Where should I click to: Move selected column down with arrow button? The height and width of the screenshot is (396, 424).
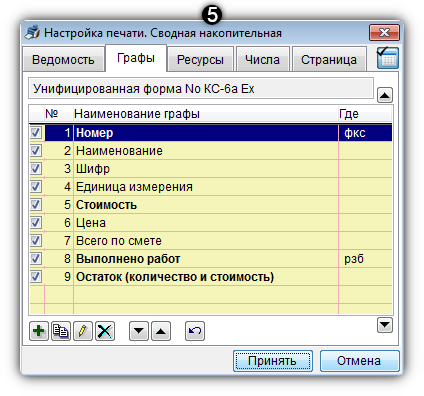(x=139, y=331)
